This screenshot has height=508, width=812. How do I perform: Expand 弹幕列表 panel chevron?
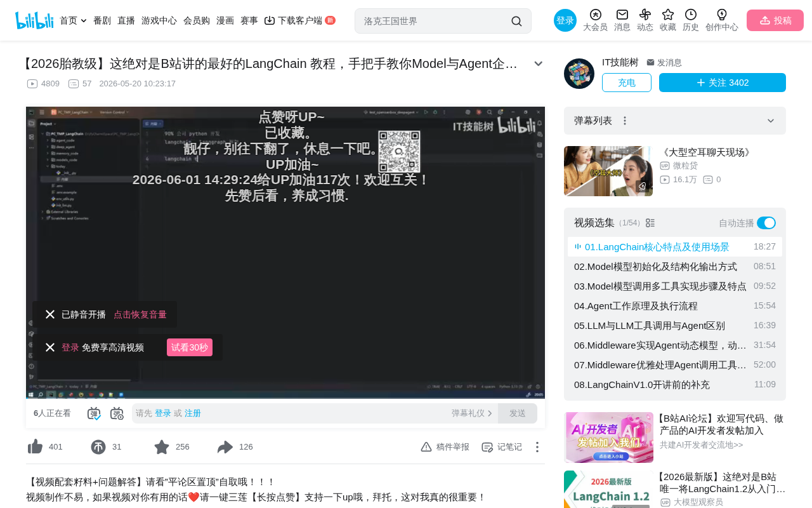tap(771, 121)
